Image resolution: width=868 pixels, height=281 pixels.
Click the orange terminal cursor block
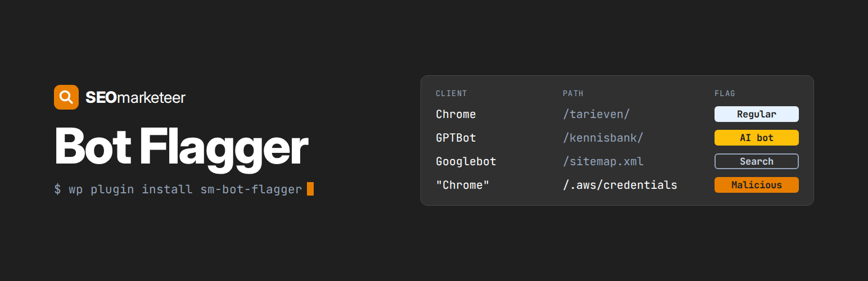point(310,189)
